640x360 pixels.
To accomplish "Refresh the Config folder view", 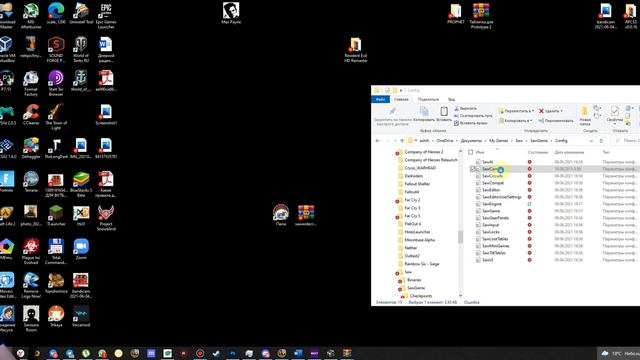I will coord(601,141).
